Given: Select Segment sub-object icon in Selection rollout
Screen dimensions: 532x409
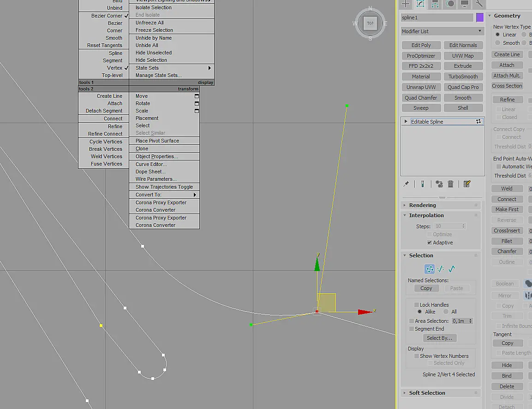Looking at the screenshot, I should click(x=441, y=269).
